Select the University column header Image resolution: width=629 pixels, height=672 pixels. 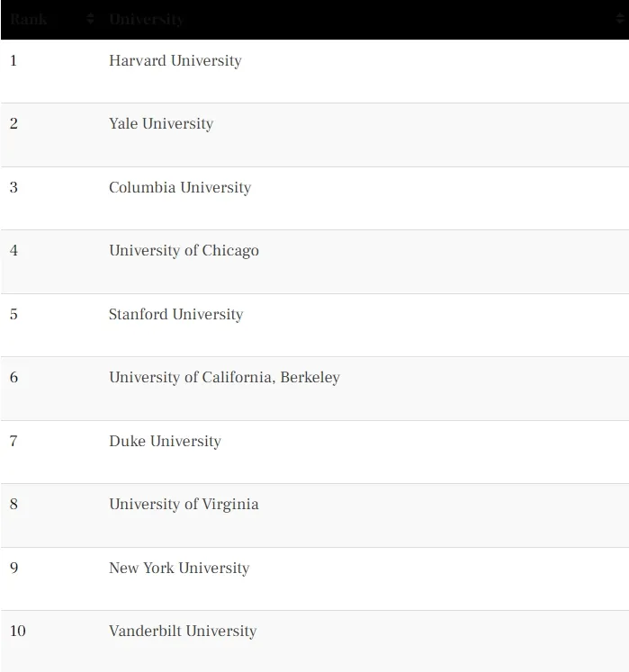[x=146, y=19]
